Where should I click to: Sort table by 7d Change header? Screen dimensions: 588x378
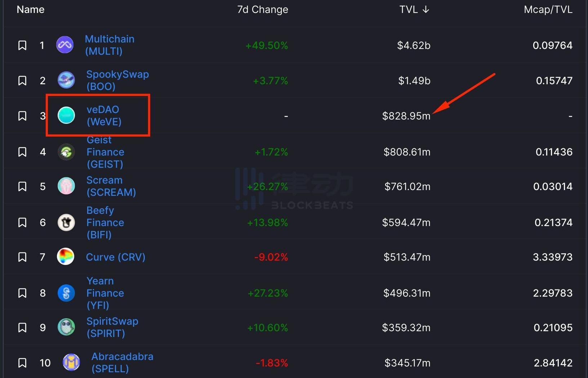(262, 9)
